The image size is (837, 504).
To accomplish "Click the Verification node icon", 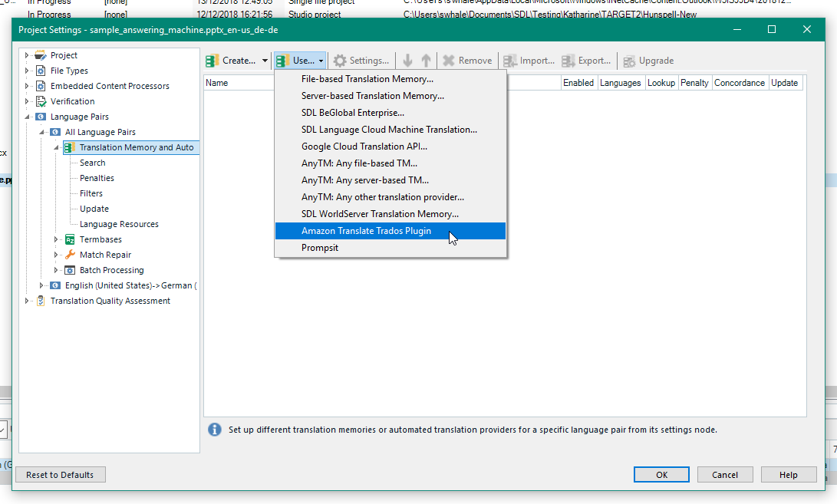I will pyautogui.click(x=41, y=101).
